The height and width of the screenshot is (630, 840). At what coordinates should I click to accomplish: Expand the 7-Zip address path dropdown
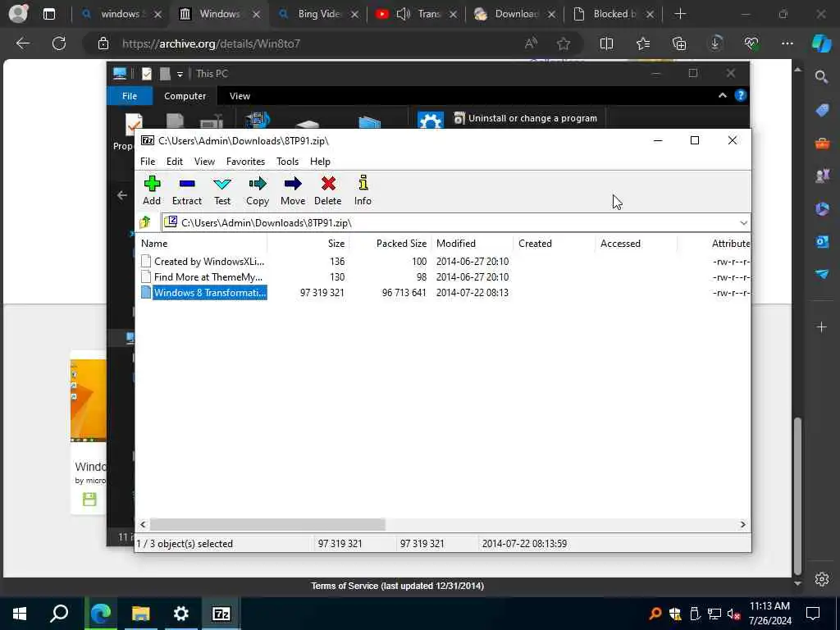(x=743, y=223)
